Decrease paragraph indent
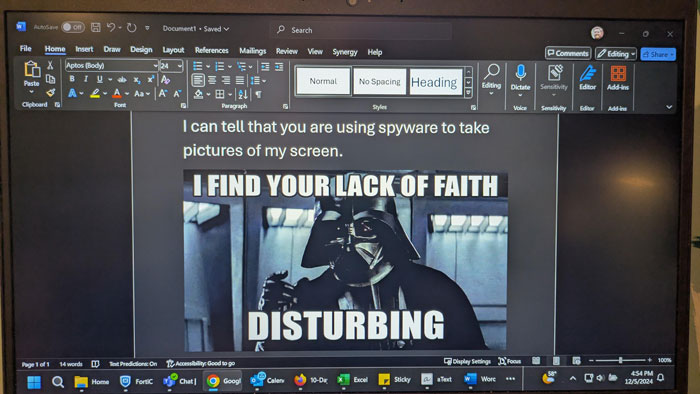This screenshot has height=394, width=700. tap(265, 66)
